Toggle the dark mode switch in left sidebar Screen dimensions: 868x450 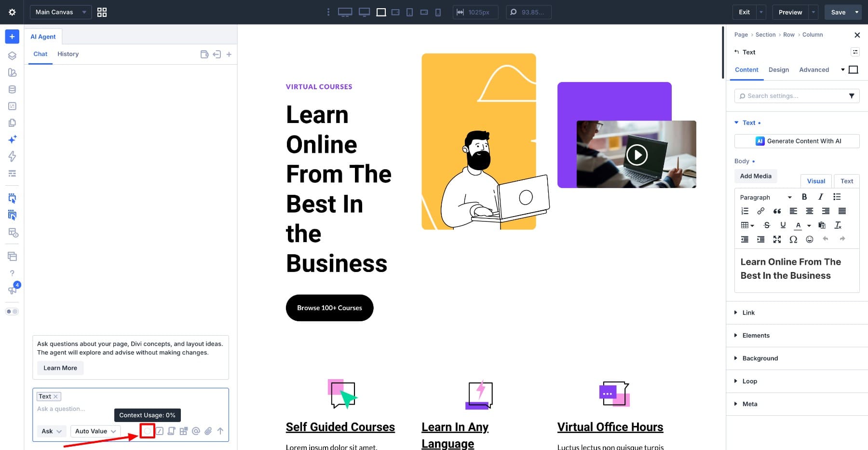12,312
